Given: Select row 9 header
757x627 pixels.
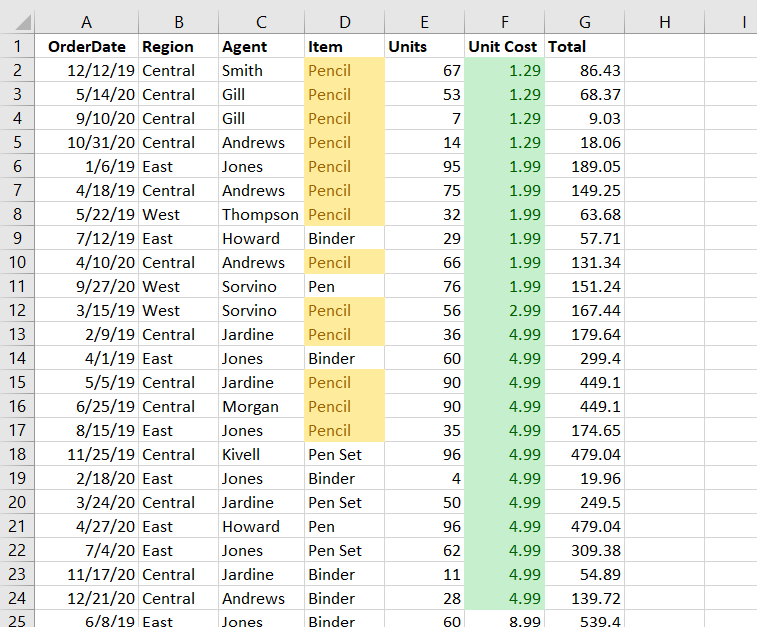Looking at the screenshot, I should 17,238.
